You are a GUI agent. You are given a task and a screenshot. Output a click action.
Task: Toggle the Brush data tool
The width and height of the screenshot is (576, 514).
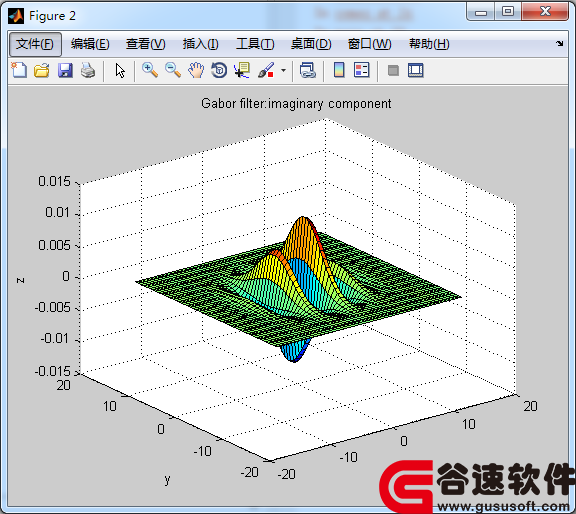pos(266,70)
